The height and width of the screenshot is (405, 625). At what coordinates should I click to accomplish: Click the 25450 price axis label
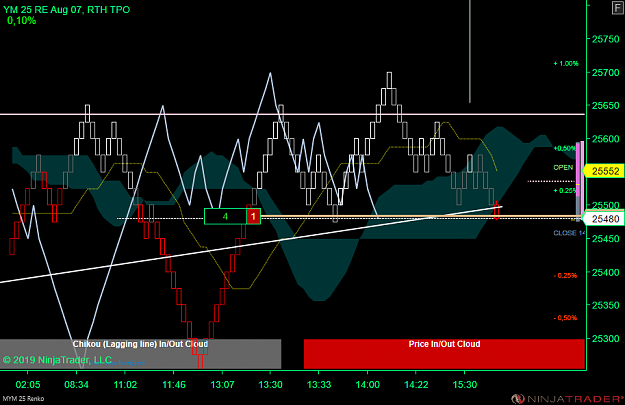[x=605, y=239]
